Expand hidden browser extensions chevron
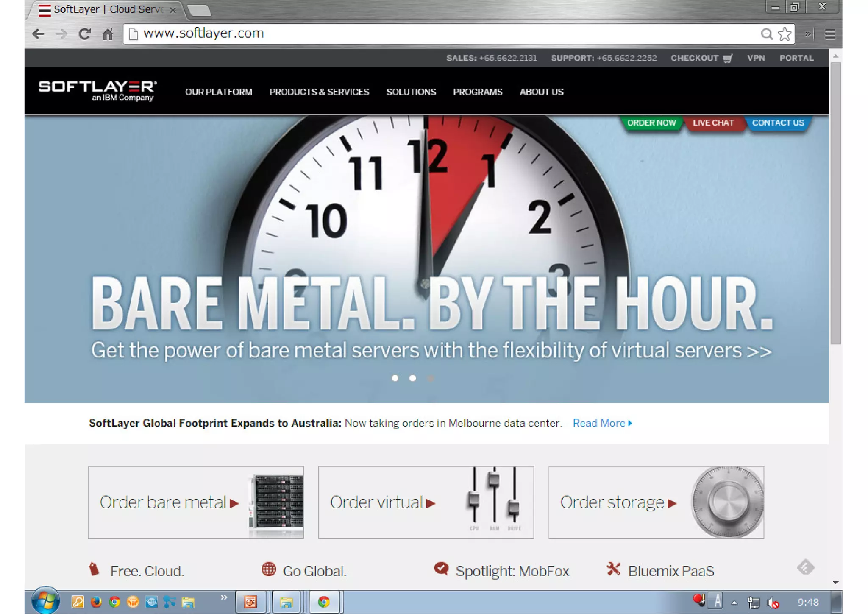Image resolution: width=868 pixels, height=614 pixels. [808, 34]
